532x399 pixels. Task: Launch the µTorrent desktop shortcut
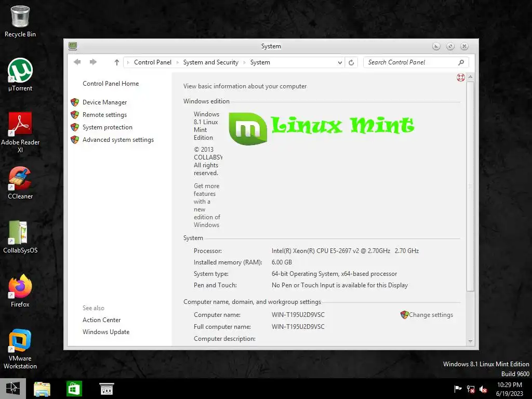click(x=20, y=75)
